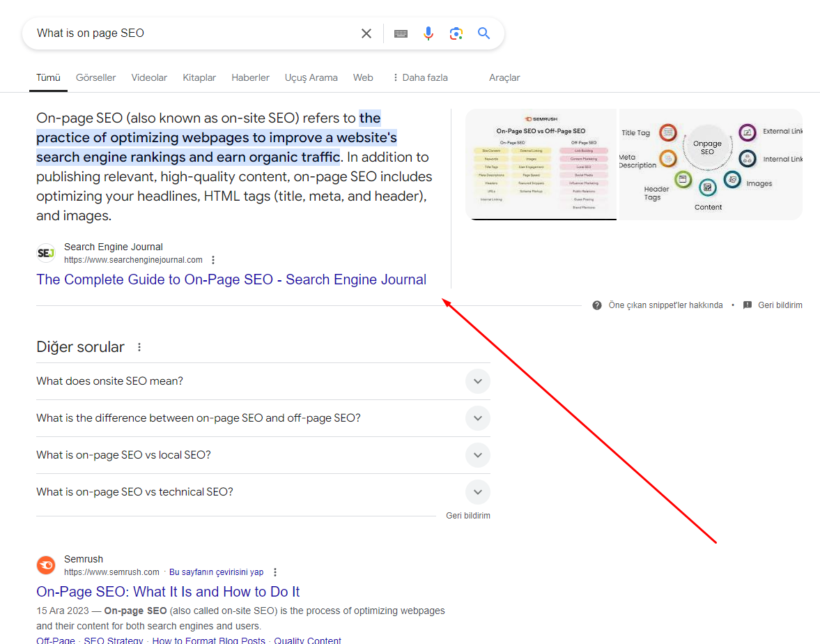This screenshot has height=644, width=820.
Task: Click the question mark icon for featured snippets
Action: click(596, 305)
